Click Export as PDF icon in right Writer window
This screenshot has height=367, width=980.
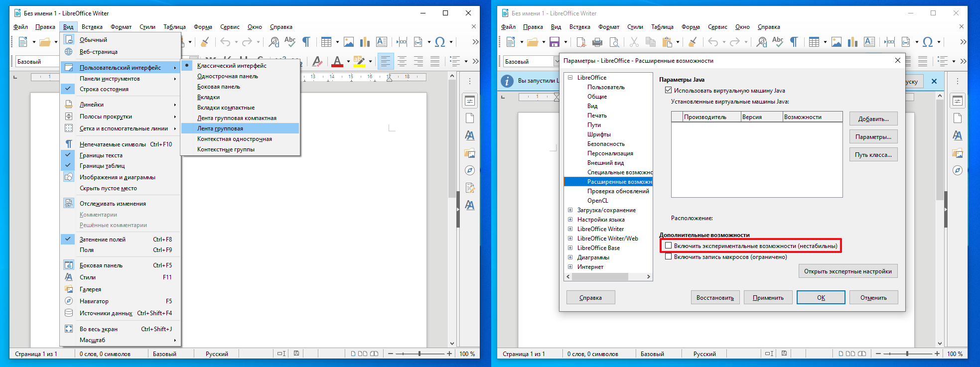pyautogui.click(x=581, y=42)
